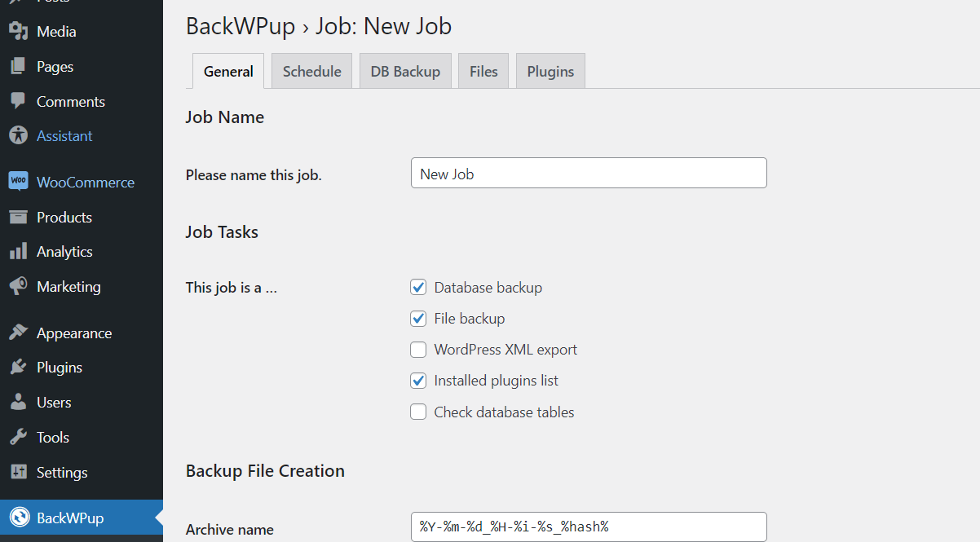Viewport: 980px width, 542px height.
Task: Click the 'Database backup' checkbox label
Action: pyautogui.click(x=488, y=287)
